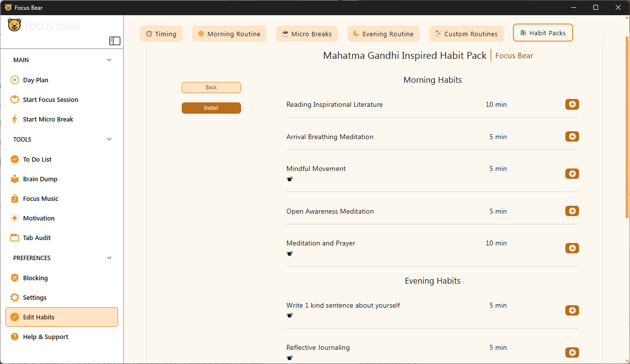Click the Tab Audit icon
Viewport: 630px width, 364px height.
coord(15,238)
